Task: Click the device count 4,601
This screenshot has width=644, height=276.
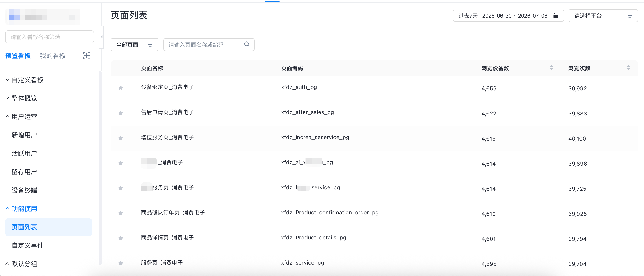Action: point(489,239)
